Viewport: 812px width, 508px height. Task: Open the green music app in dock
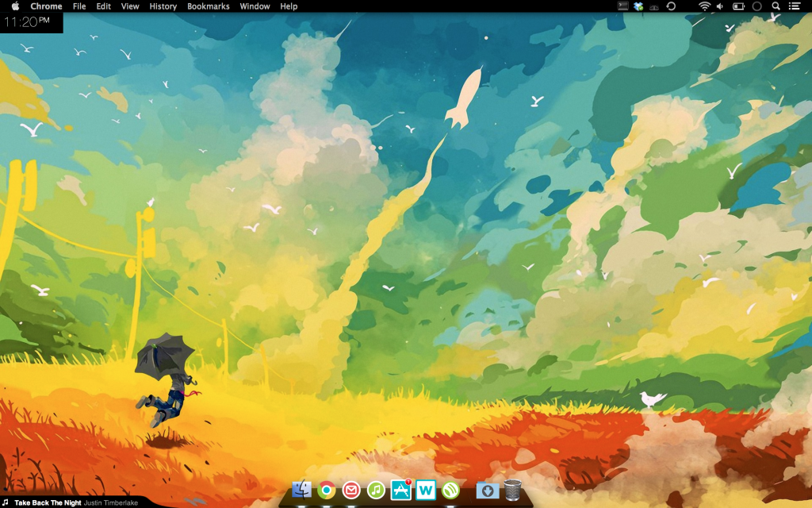coord(376,489)
